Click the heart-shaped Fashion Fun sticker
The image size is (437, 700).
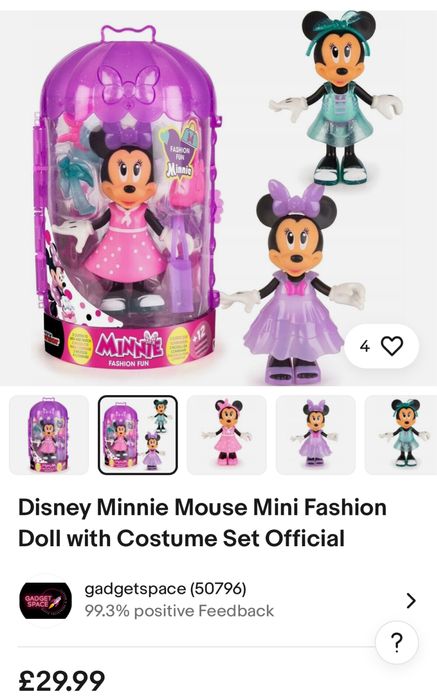pos(179,154)
